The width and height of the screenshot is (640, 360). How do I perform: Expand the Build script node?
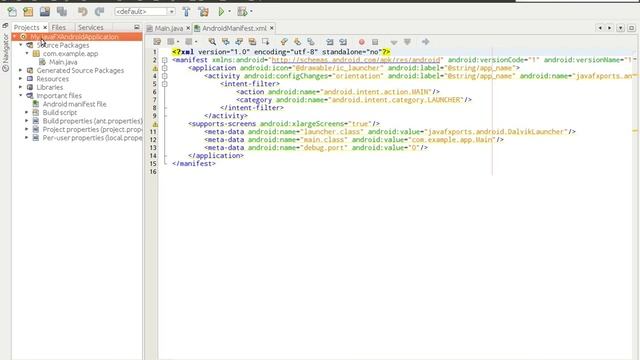27,112
